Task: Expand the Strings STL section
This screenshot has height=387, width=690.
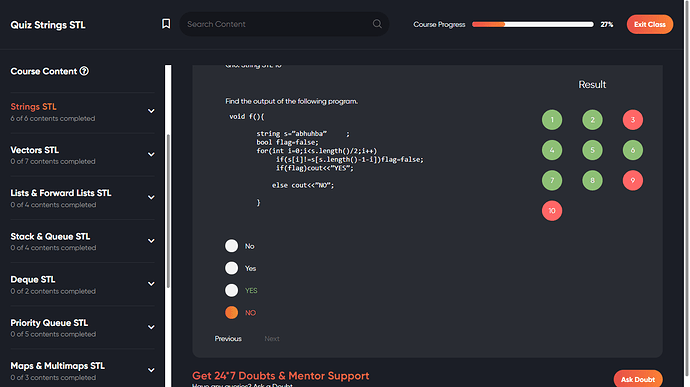Action: coord(151,111)
